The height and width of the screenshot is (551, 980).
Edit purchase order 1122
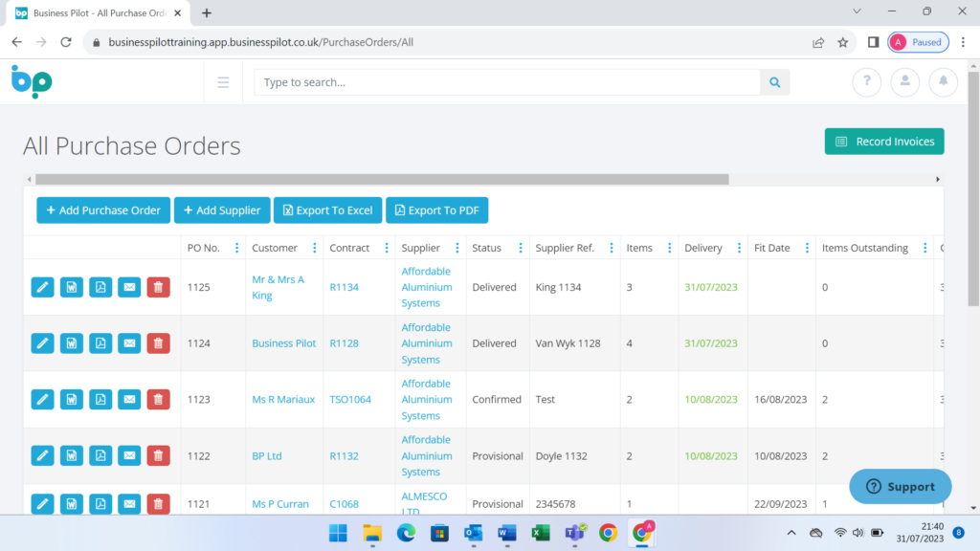pyautogui.click(x=42, y=455)
